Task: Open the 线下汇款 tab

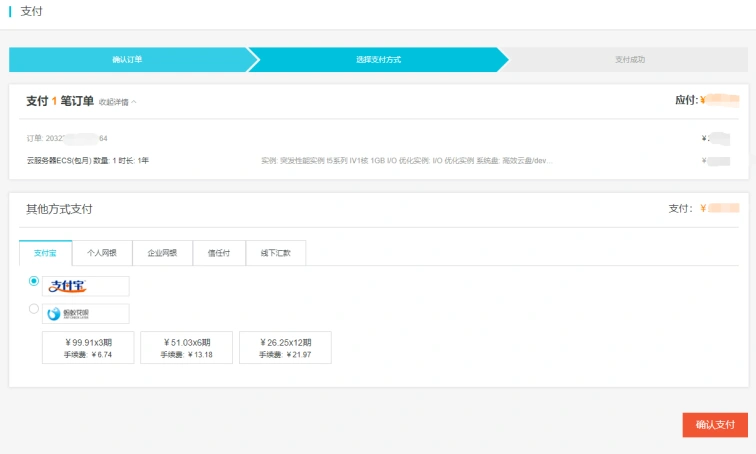Action: (x=276, y=253)
